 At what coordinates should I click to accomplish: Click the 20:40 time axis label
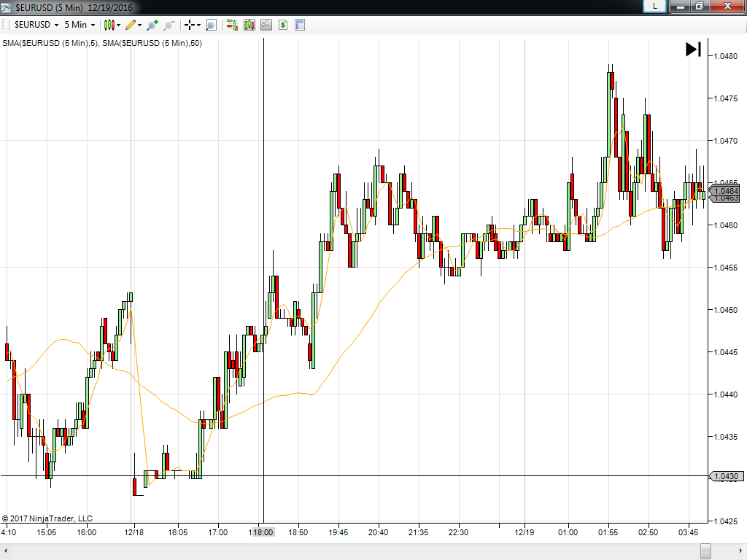tap(379, 532)
